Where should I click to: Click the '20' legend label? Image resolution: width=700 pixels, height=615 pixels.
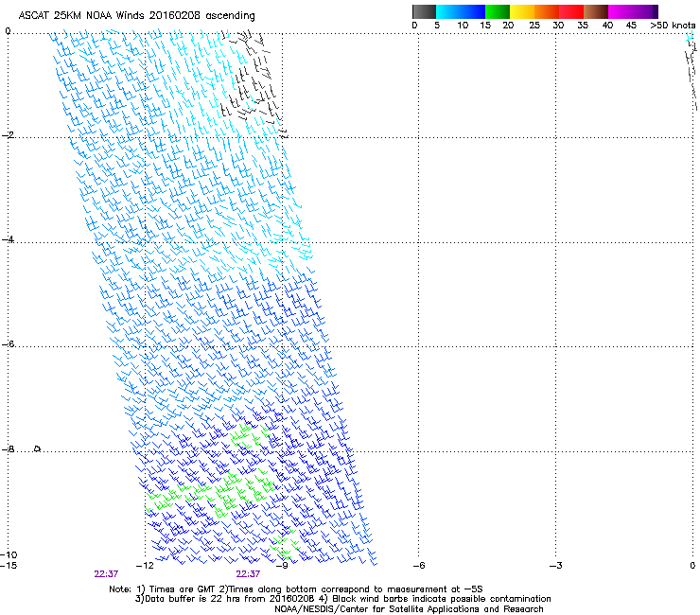[508, 26]
